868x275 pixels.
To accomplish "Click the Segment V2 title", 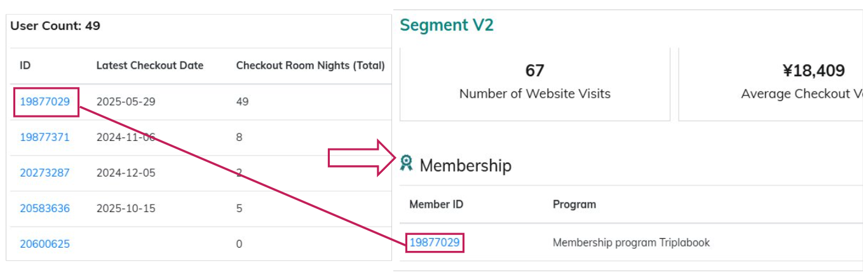I will click(x=447, y=25).
